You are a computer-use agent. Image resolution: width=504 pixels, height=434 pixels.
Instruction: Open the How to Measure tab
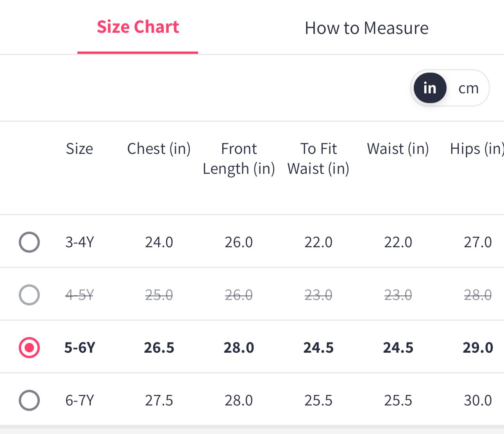(366, 28)
